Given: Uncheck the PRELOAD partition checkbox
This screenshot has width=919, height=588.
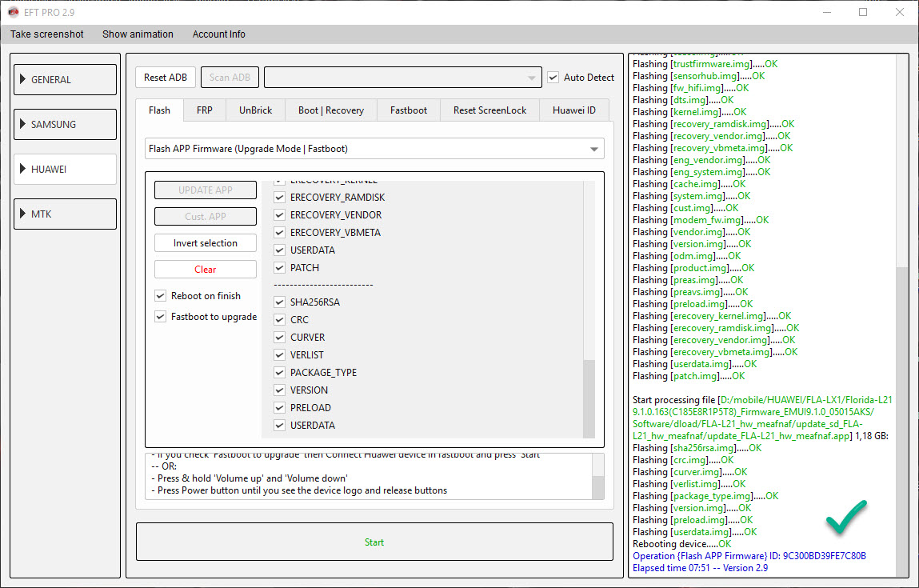Looking at the screenshot, I should point(280,408).
